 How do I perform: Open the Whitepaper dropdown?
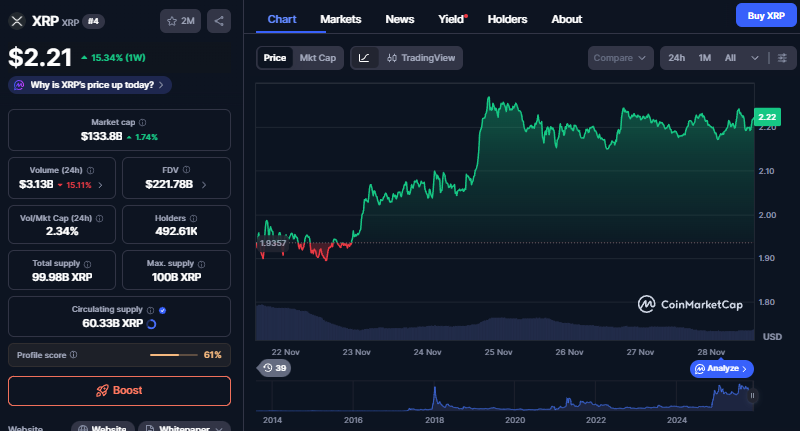[185, 427]
